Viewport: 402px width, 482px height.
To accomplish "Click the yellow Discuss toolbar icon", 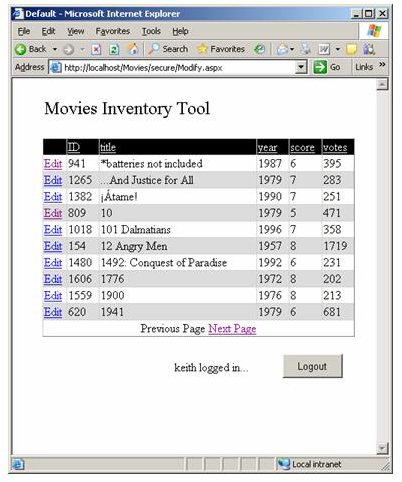I will (x=351, y=49).
